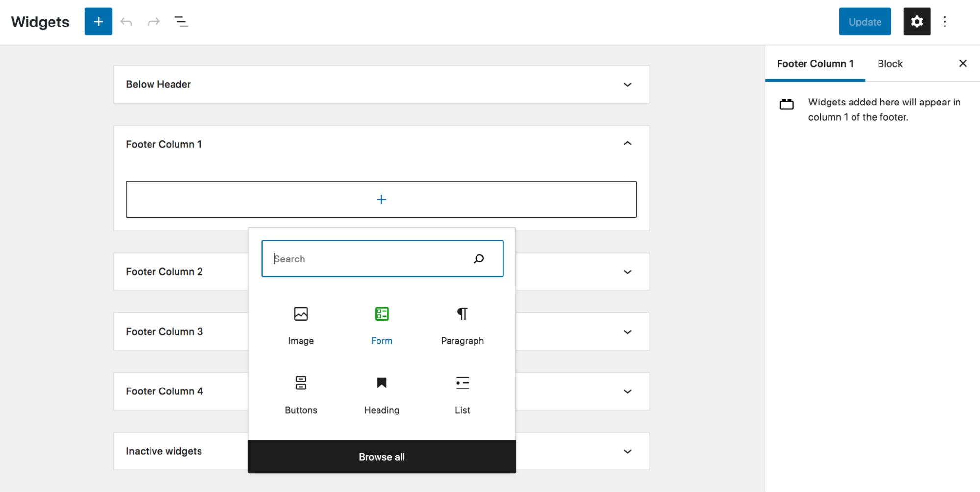Select the Footer Column 3 title
980x492 pixels.
pyautogui.click(x=164, y=332)
